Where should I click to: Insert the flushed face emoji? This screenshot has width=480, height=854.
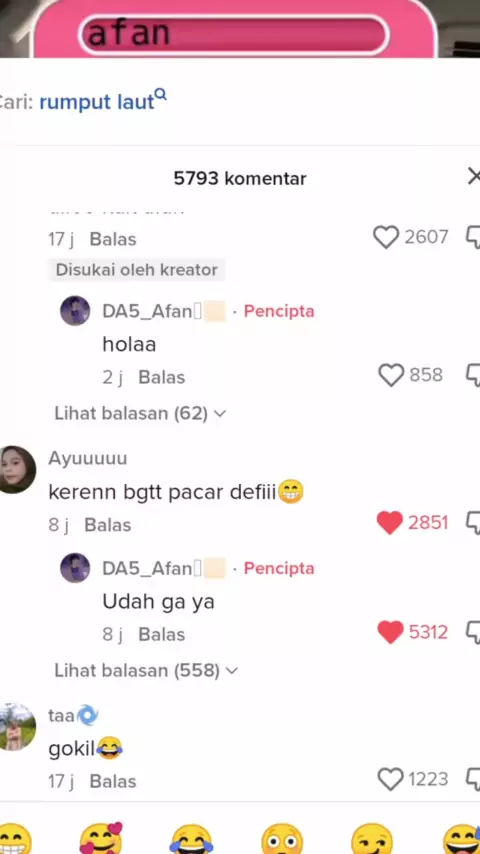point(282,839)
